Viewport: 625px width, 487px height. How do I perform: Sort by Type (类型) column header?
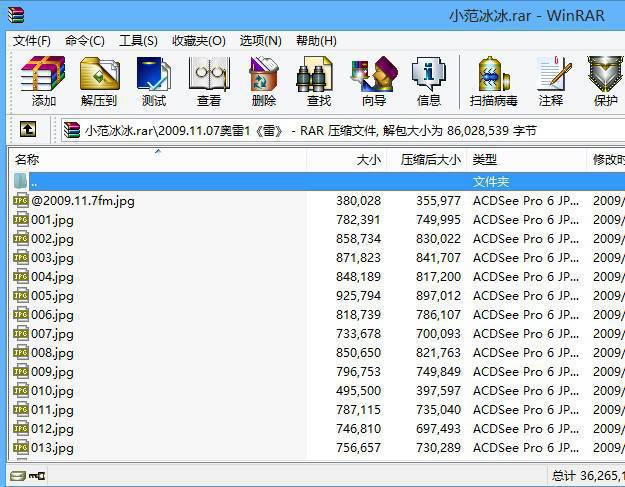pyautogui.click(x=526, y=160)
